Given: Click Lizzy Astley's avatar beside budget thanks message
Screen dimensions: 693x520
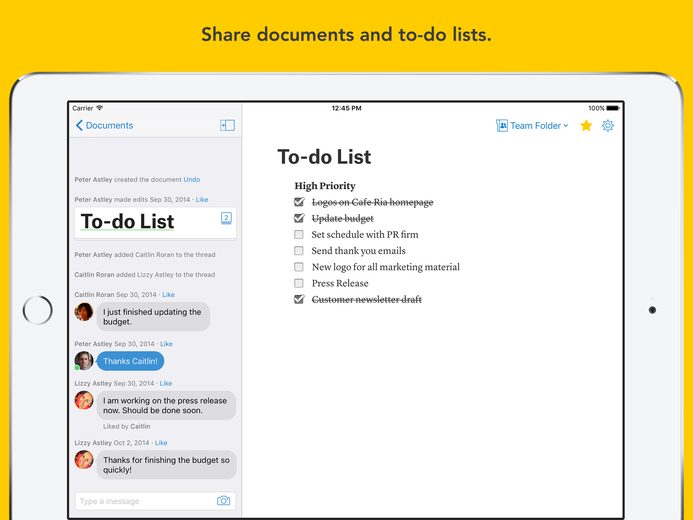Looking at the screenshot, I should (x=84, y=459).
